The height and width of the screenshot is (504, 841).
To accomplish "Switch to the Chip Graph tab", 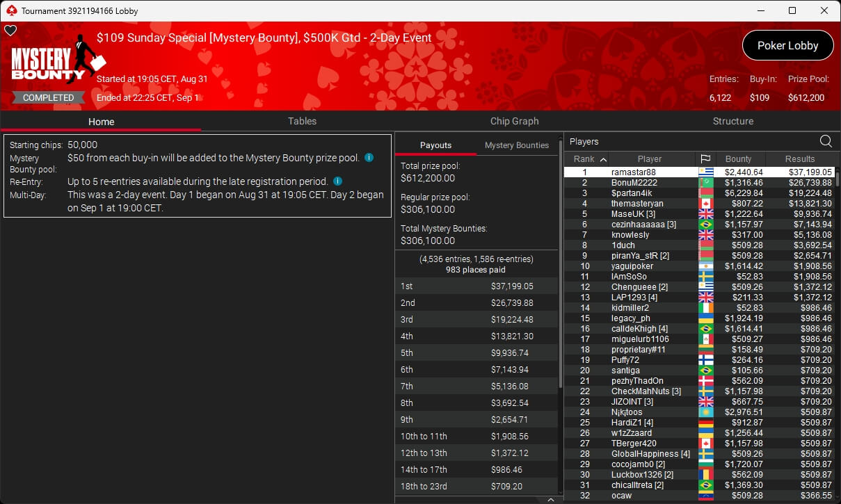I will pos(514,121).
